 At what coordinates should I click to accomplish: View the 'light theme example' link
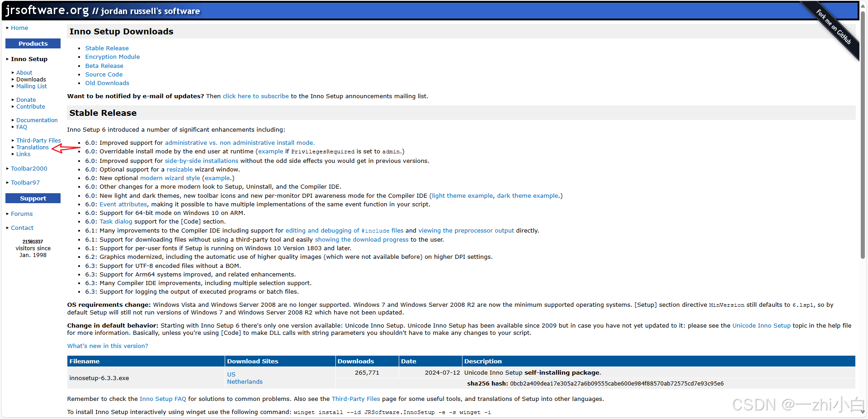click(462, 196)
